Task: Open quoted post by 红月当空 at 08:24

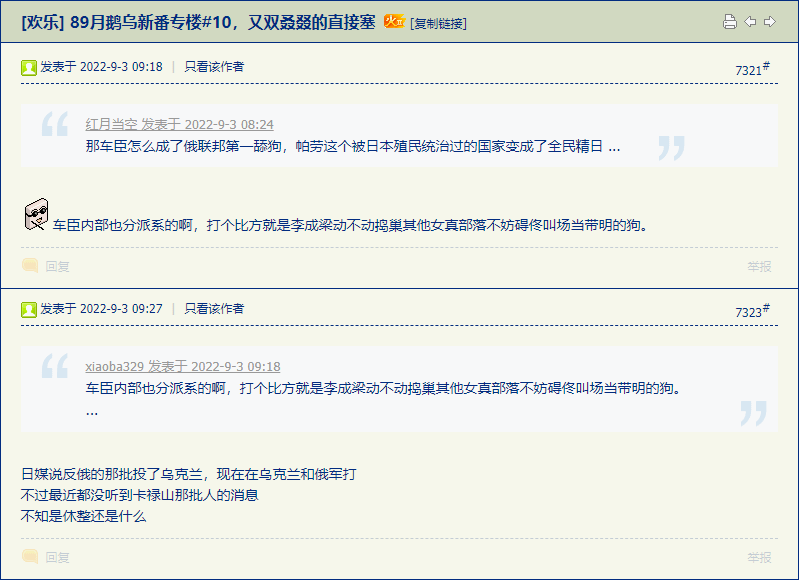Action: (179, 124)
